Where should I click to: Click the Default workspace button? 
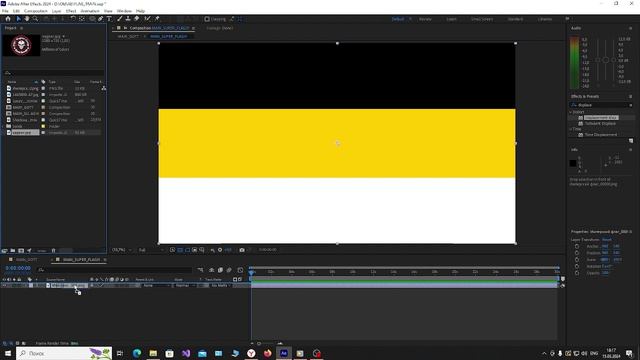pyautogui.click(x=398, y=19)
